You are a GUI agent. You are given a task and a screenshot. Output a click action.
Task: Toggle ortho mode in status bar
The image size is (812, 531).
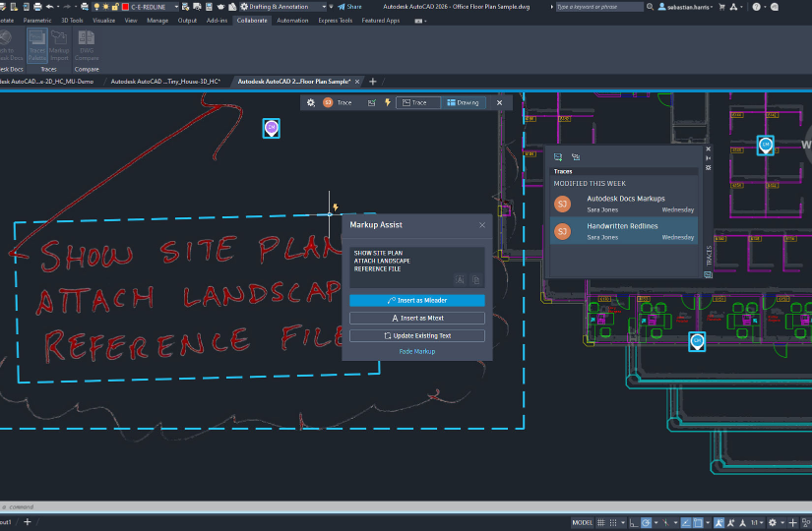tap(634, 523)
